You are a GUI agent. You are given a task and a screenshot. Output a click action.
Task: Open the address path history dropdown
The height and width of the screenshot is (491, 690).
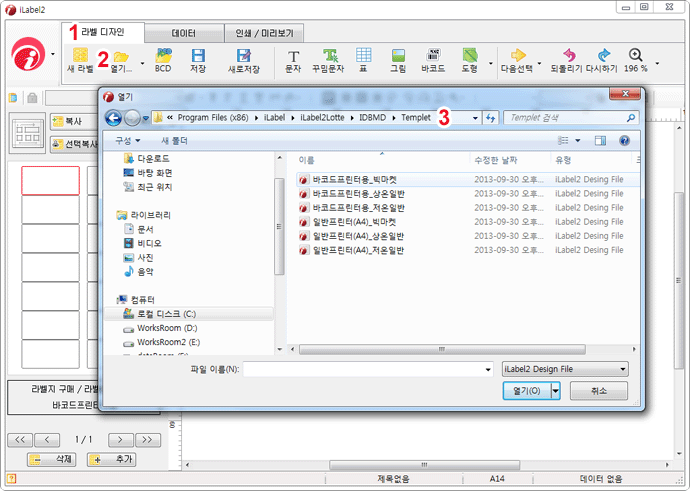coord(475,118)
